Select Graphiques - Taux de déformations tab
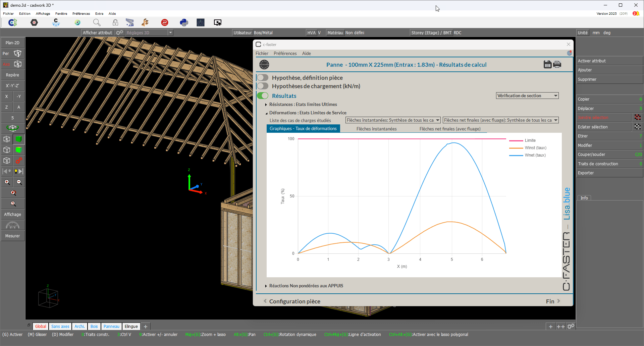The height and width of the screenshot is (346, 644). click(x=303, y=128)
